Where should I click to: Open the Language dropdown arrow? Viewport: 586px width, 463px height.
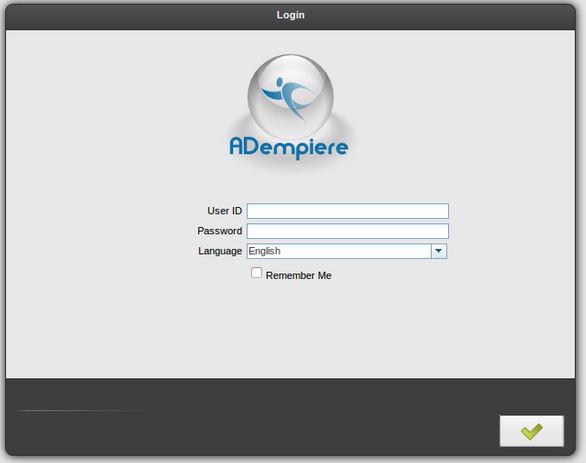pos(439,251)
